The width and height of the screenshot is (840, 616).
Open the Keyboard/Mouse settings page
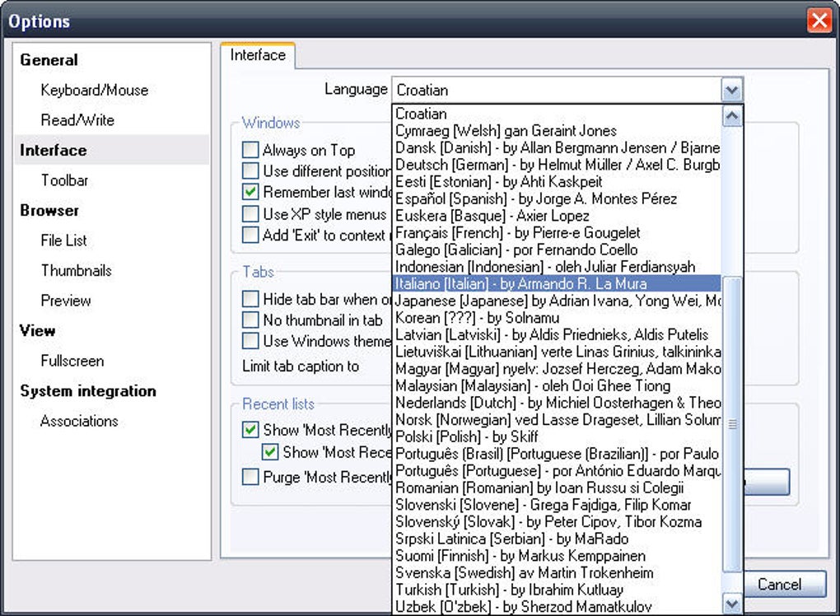click(x=94, y=90)
